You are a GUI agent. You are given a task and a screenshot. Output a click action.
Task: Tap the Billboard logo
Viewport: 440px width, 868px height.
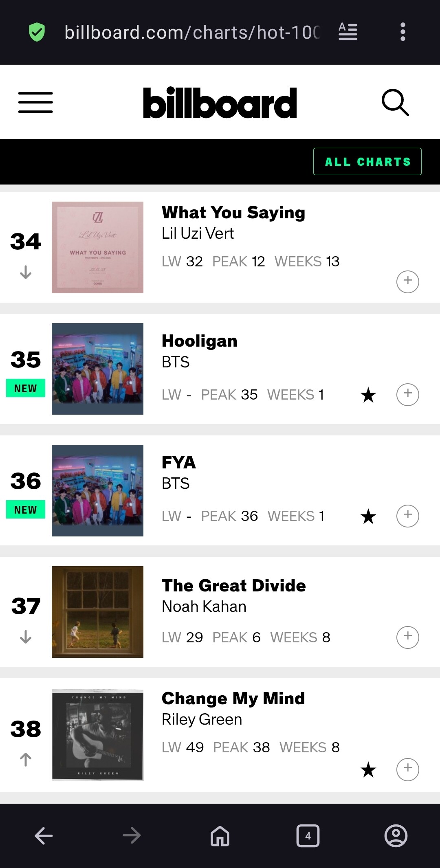coord(220,103)
